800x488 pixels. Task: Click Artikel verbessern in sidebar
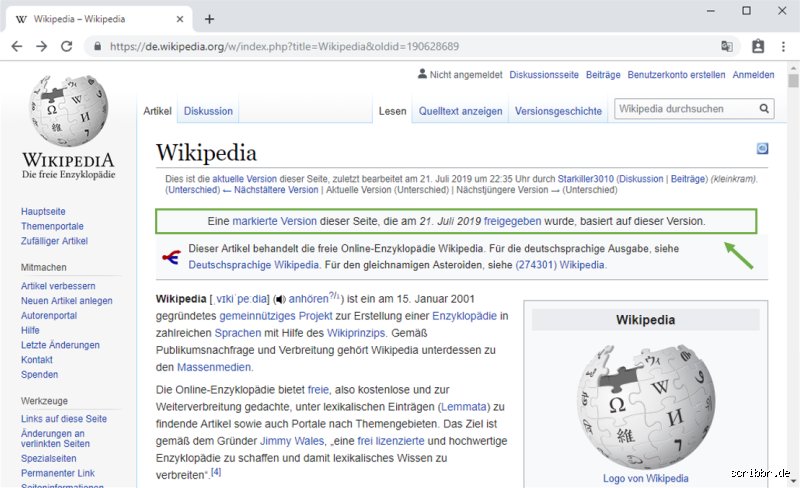click(x=58, y=286)
